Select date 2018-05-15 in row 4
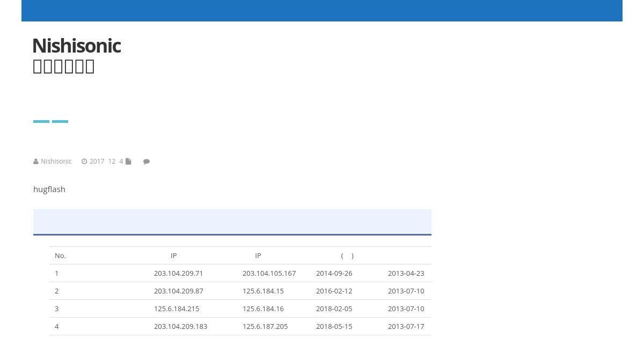The image size is (644, 338). 334,327
